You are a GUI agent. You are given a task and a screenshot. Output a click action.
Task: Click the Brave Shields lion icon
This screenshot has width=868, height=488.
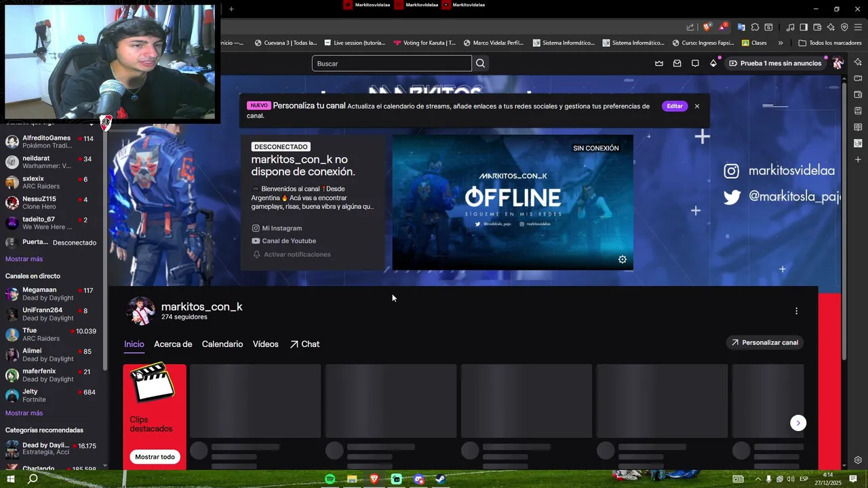pos(707,27)
